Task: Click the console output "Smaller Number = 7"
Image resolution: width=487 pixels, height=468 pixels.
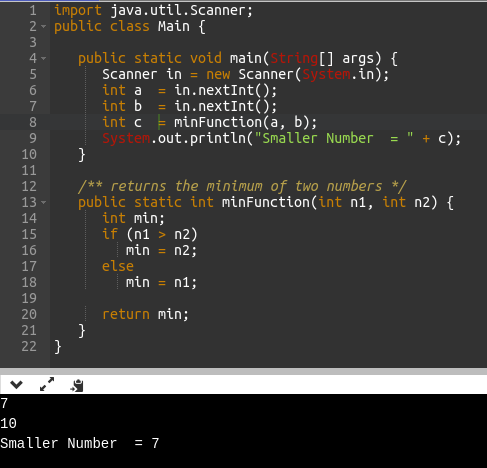Action: tap(80, 443)
